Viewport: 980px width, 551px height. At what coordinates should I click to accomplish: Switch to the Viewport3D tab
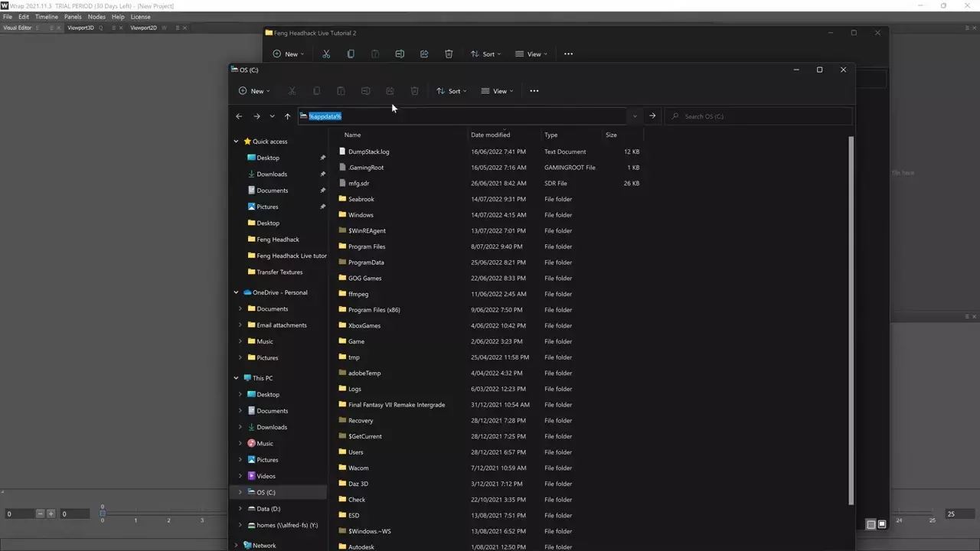tap(80, 28)
